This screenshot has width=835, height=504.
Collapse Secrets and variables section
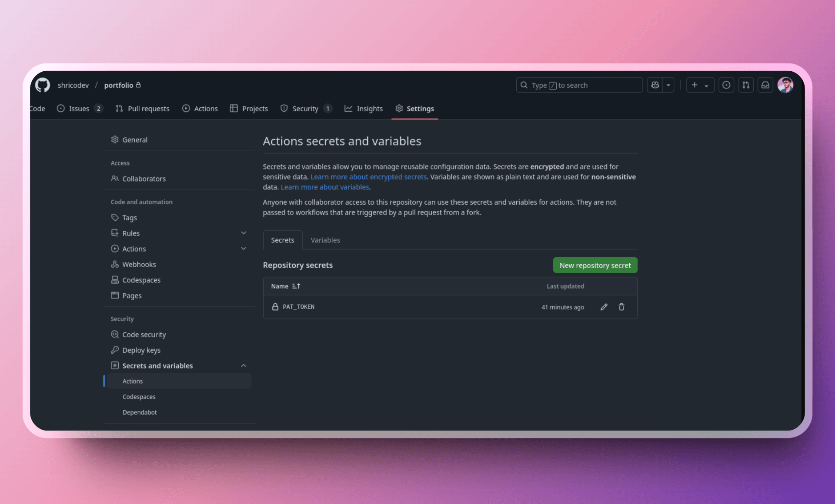click(244, 366)
